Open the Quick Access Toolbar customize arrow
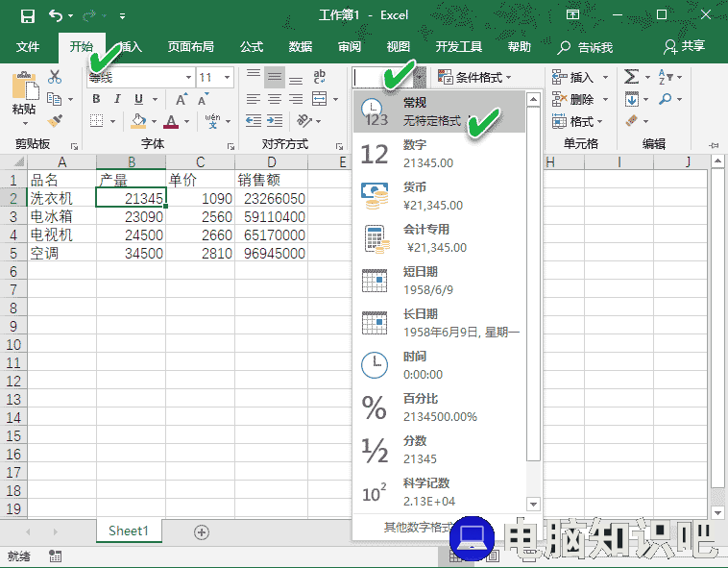 tap(122, 16)
